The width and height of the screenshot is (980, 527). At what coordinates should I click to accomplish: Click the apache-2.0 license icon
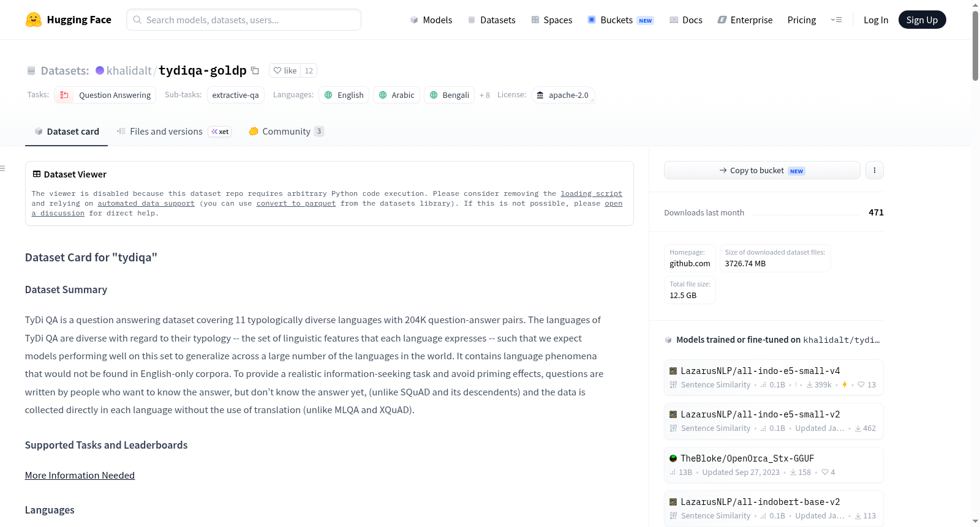[x=540, y=95]
